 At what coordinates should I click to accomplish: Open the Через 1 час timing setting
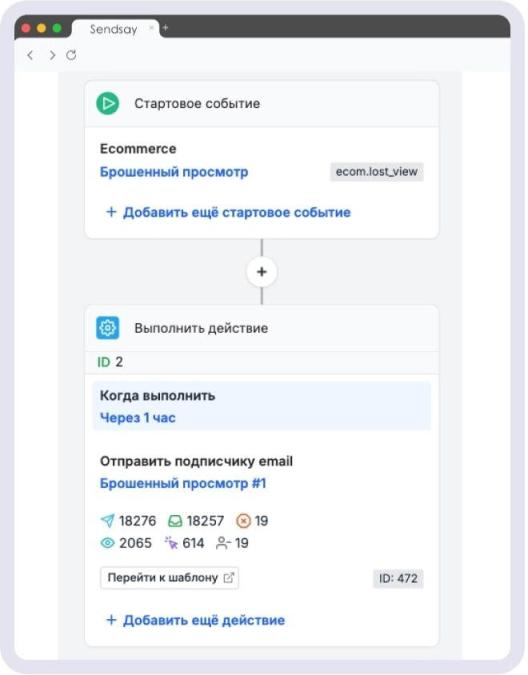(138, 418)
